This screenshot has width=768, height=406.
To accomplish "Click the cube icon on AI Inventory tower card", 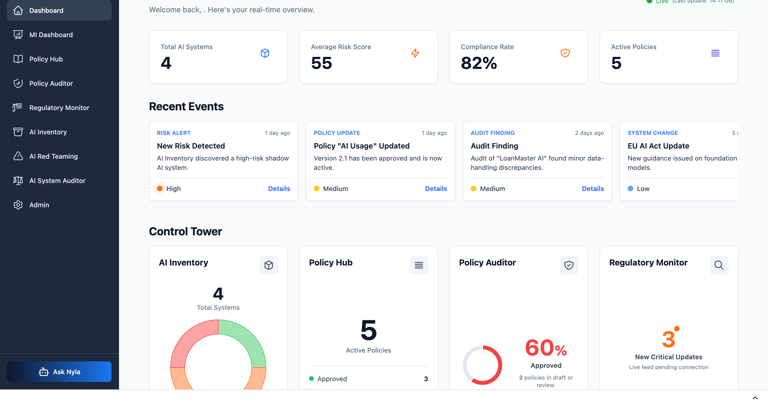I will 268,265.
